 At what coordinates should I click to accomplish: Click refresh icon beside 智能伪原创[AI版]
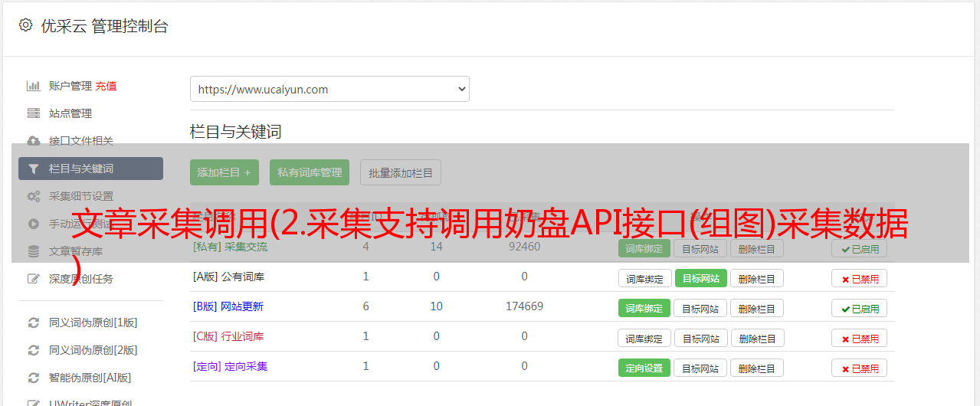[33, 378]
